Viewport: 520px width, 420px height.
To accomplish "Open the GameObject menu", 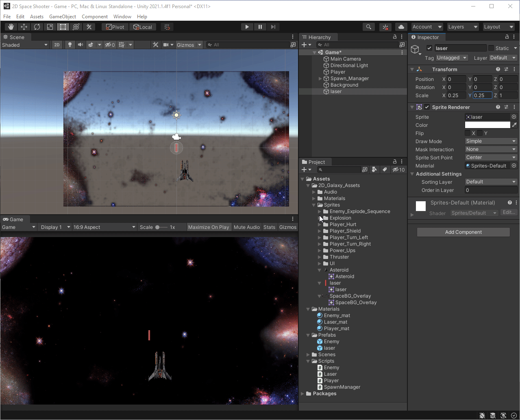I will (63, 16).
